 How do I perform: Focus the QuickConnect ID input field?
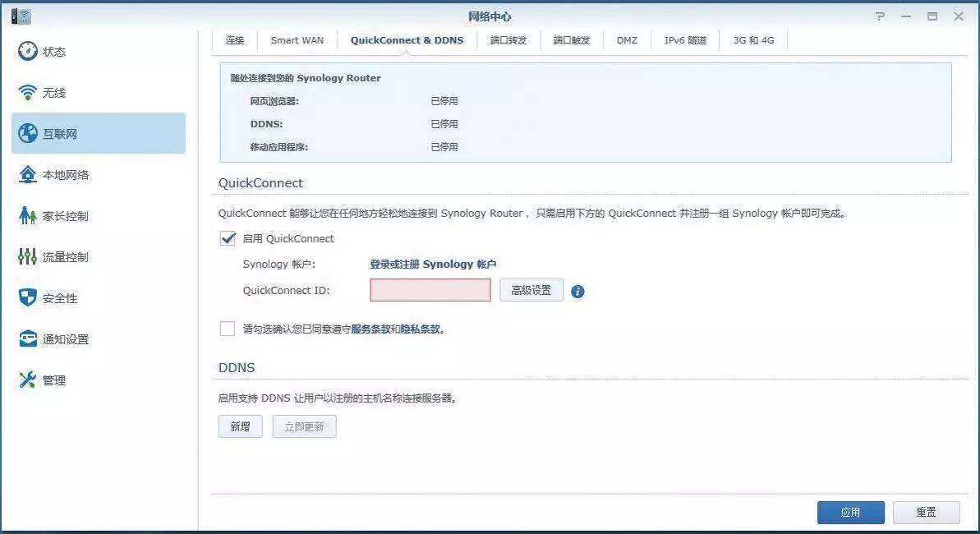[x=430, y=290]
